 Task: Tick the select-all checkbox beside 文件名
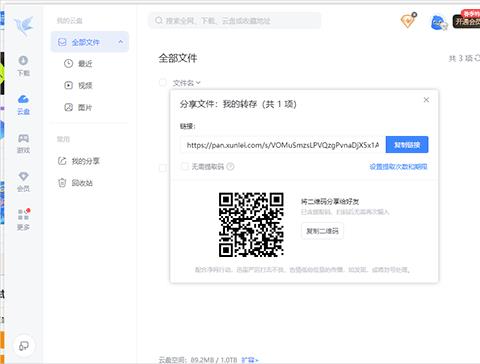(163, 82)
